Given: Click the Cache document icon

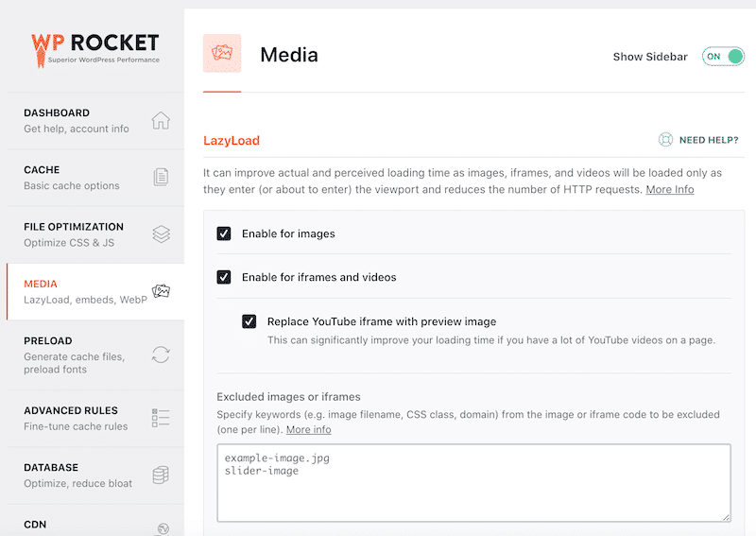Looking at the screenshot, I should tap(161, 177).
